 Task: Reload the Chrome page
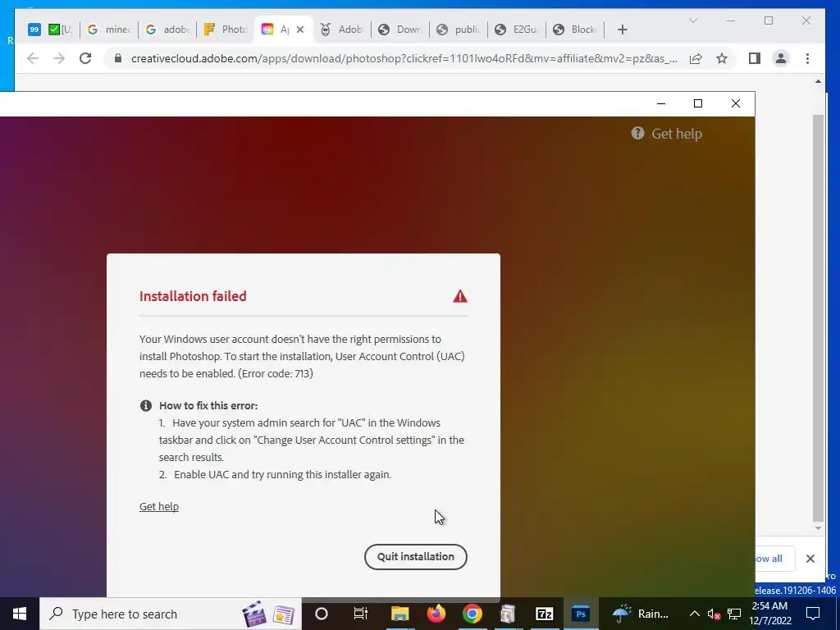[85, 58]
